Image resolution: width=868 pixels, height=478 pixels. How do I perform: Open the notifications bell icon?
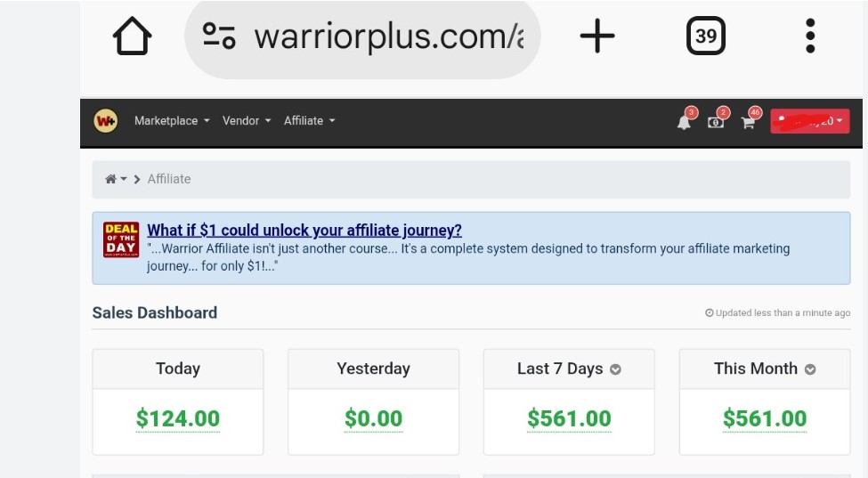[x=684, y=122]
